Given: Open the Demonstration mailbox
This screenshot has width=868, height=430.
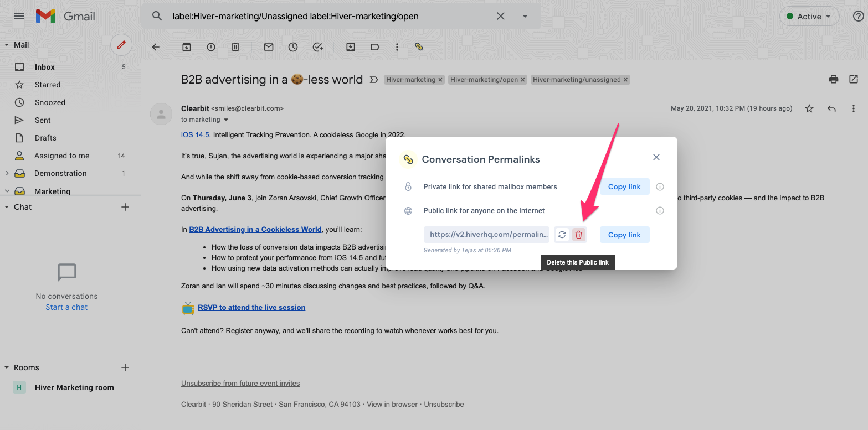Looking at the screenshot, I should tap(60, 173).
